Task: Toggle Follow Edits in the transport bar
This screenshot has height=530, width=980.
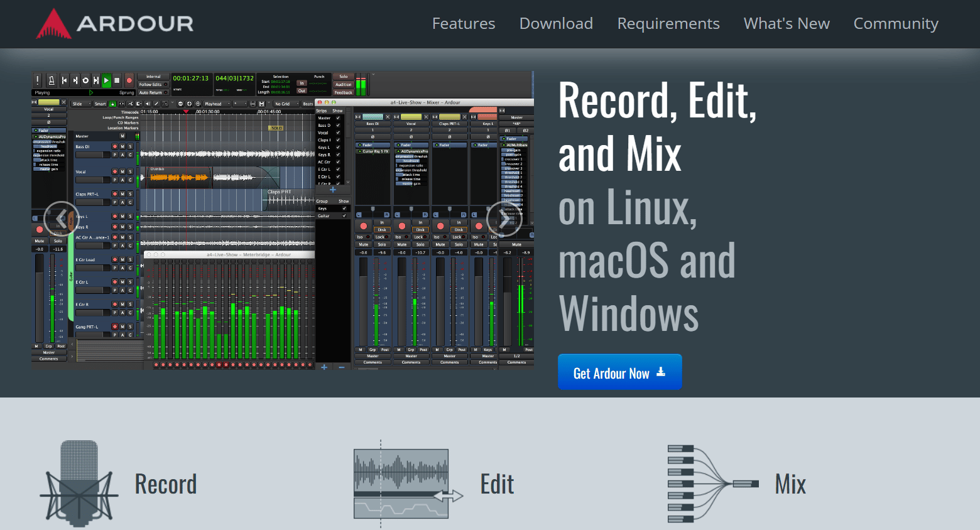Action: [x=153, y=84]
